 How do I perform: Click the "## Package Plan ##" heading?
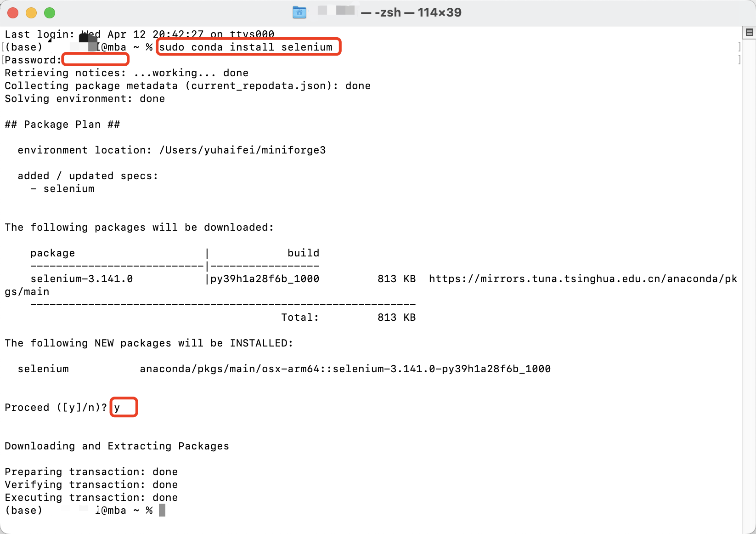(x=62, y=124)
